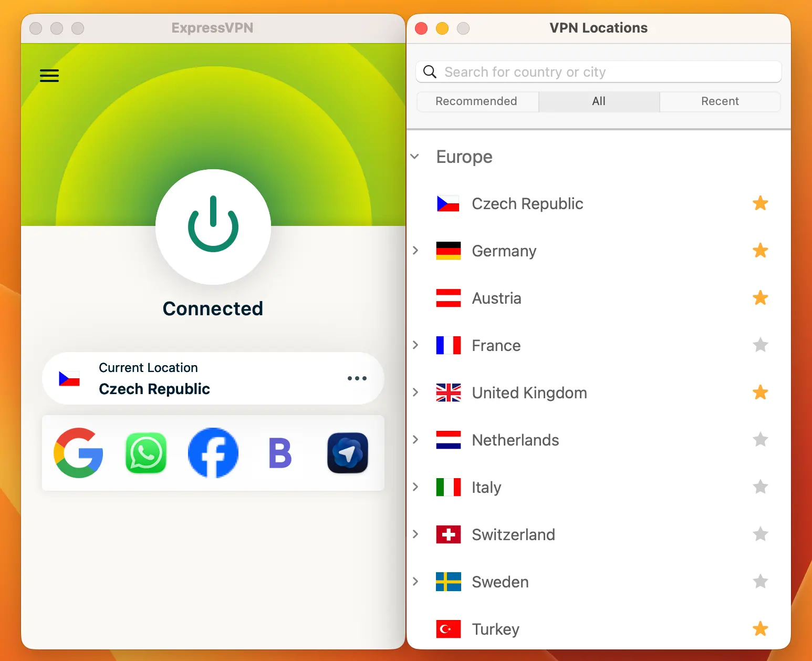Open location options via the three-dot button
The image size is (812, 661).
tap(357, 378)
